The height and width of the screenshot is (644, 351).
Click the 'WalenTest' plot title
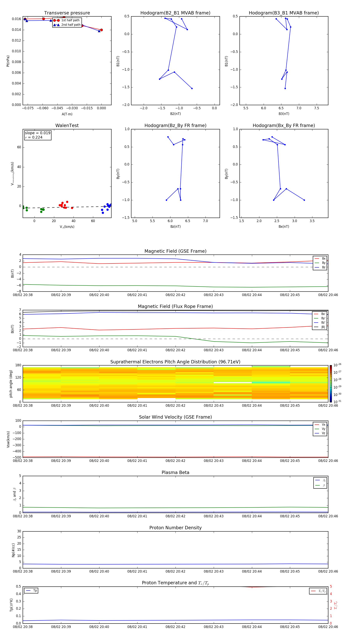pos(67,125)
